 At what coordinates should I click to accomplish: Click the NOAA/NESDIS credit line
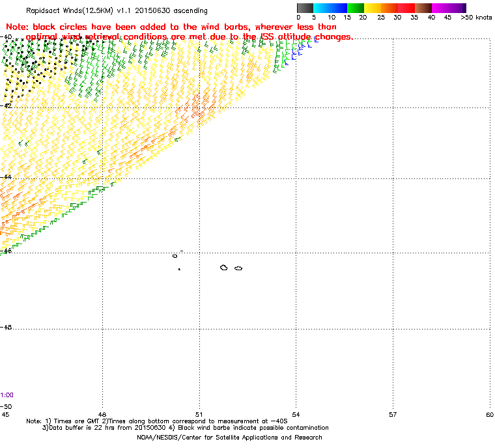click(229, 438)
